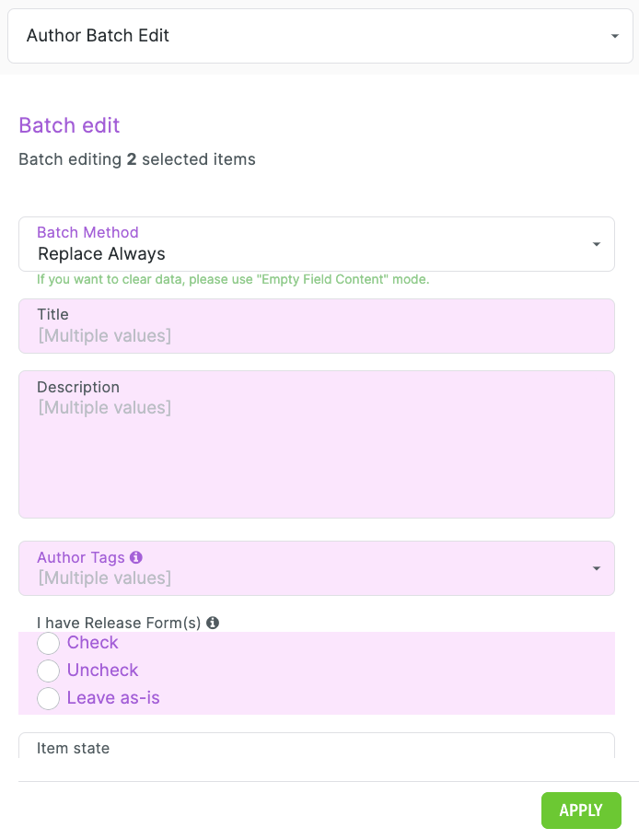Select the Leave as-is radio button
Screen dimensions: 639x840
coord(49,698)
